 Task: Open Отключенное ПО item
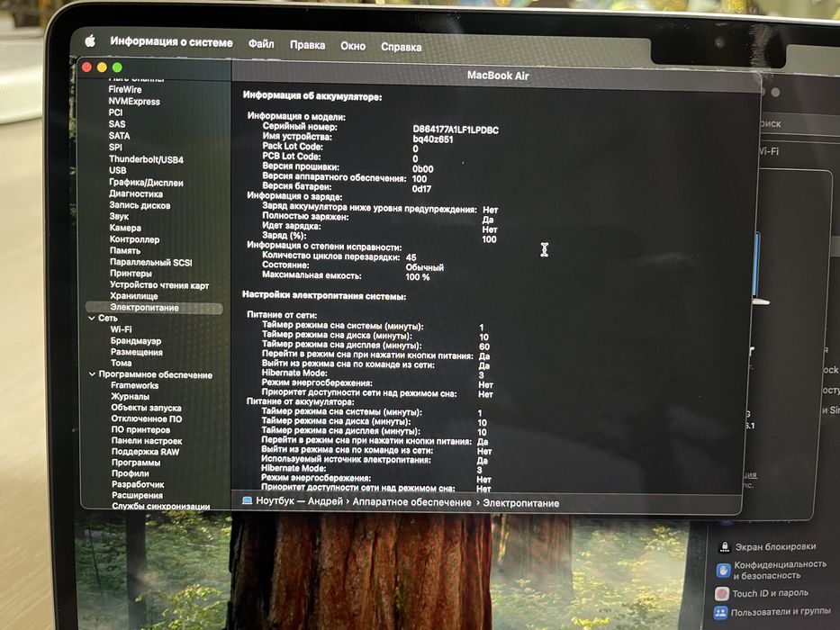pyautogui.click(x=147, y=418)
